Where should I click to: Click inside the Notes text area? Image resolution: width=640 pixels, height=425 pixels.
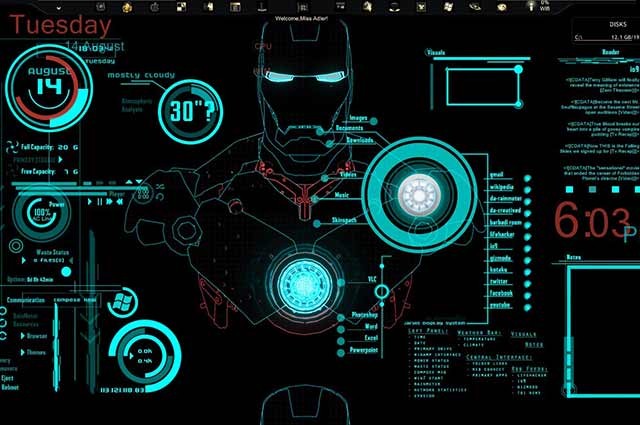[606, 331]
